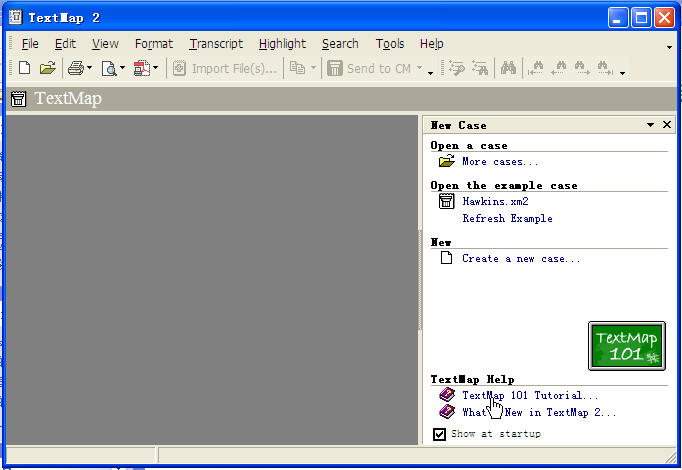Click the second annotation filter icon before binoculars

coord(480,68)
